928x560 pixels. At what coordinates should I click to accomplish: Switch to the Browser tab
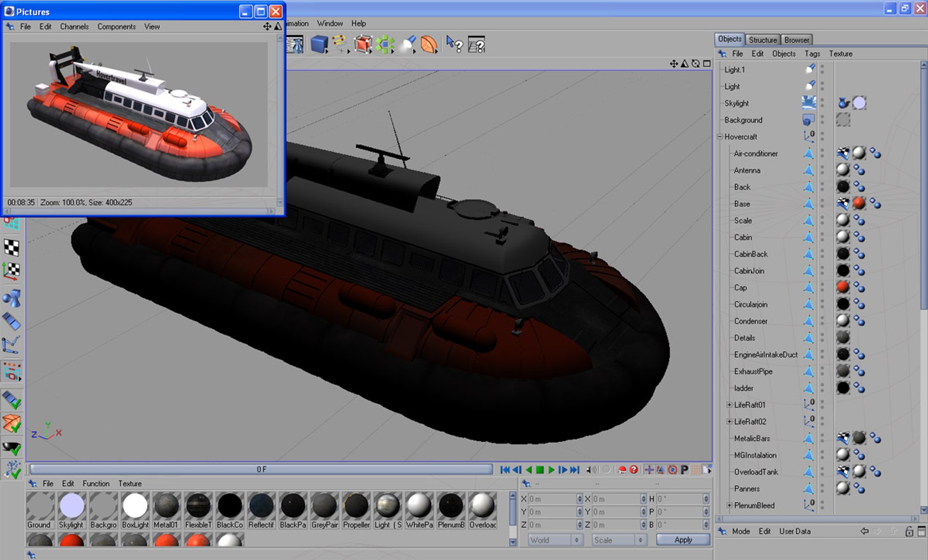pos(796,40)
